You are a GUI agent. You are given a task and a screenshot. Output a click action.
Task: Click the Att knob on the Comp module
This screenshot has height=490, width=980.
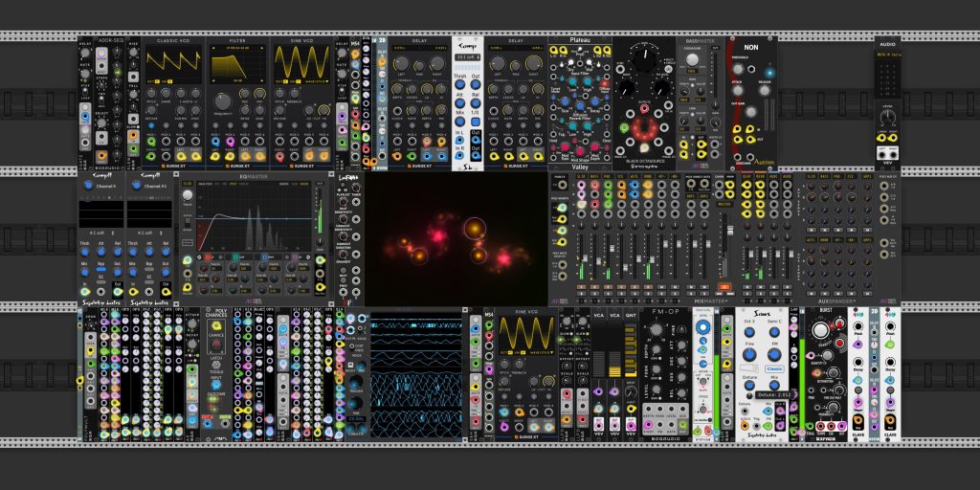pyautogui.click(x=459, y=102)
